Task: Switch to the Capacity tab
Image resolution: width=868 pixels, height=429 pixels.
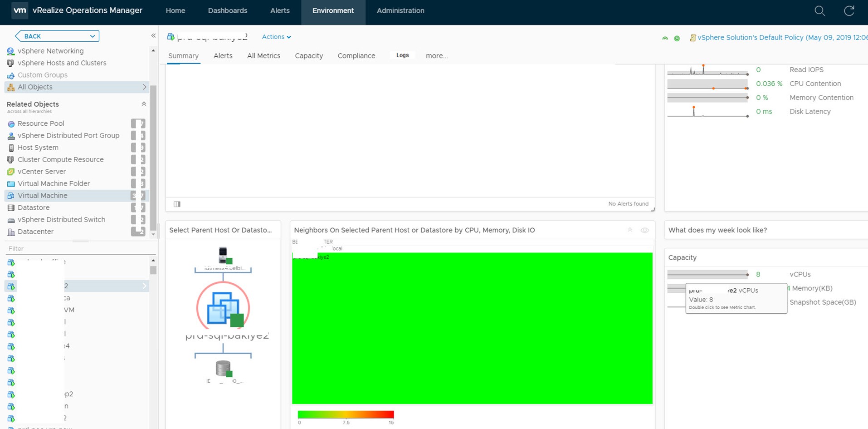Action: click(x=309, y=56)
